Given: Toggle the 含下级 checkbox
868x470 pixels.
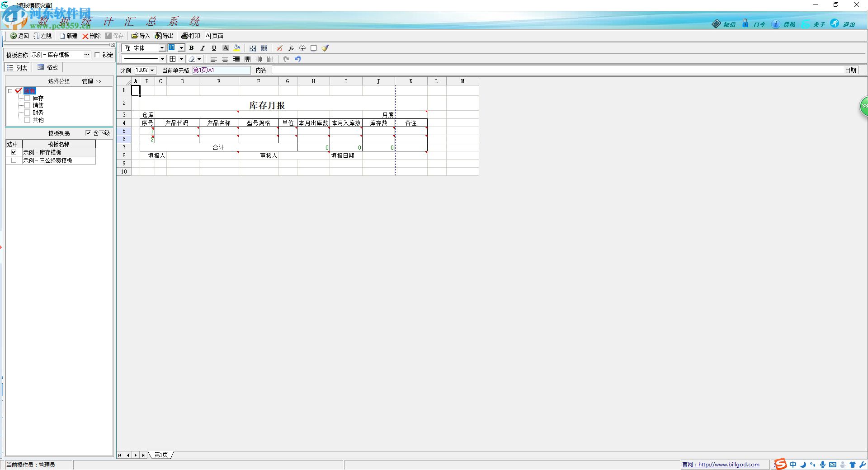Looking at the screenshot, I should tap(88, 133).
